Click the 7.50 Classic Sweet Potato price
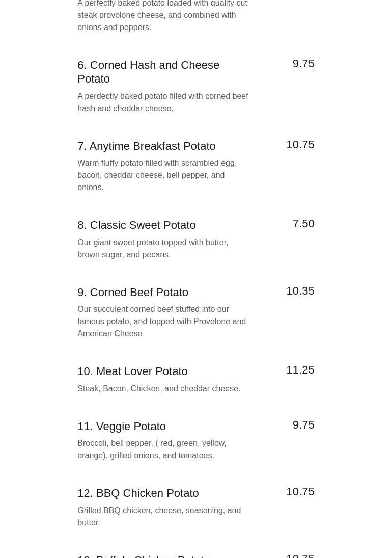The image size is (392, 558). [x=303, y=224]
